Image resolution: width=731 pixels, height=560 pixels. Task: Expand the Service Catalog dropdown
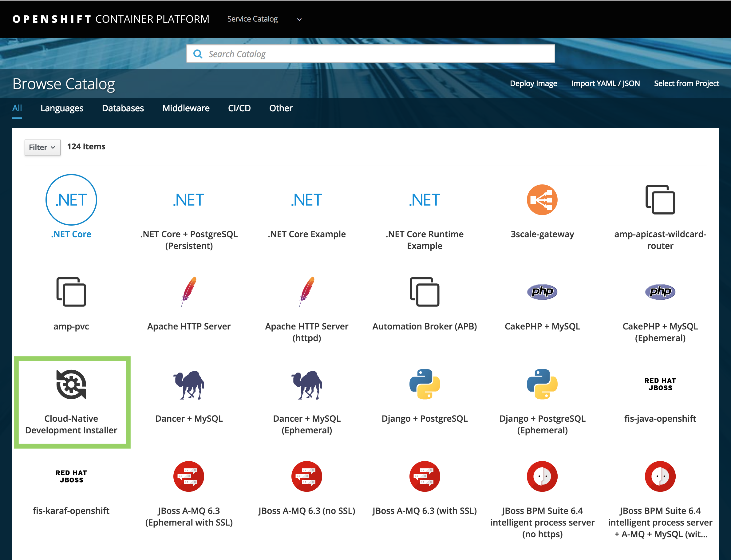[x=264, y=19]
